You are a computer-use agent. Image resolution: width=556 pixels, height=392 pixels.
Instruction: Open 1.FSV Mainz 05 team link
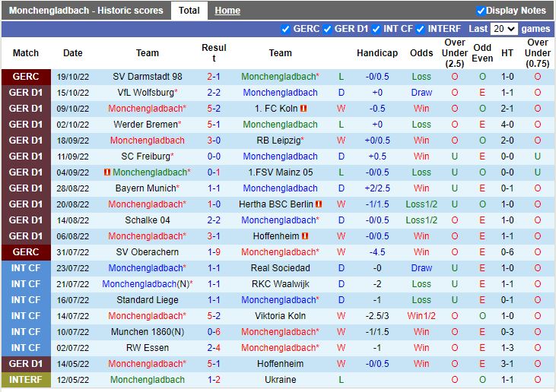pyautogui.click(x=280, y=172)
